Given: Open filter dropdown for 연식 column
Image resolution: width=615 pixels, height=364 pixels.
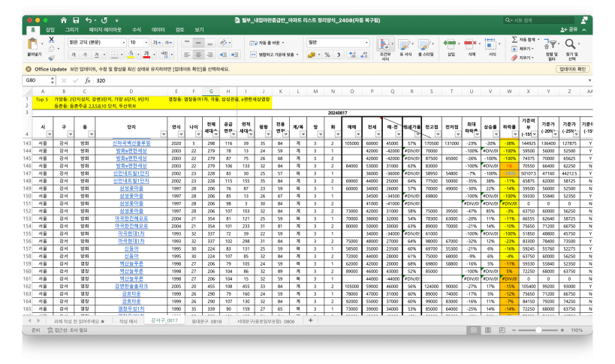Looking at the screenshot, I should tap(181, 134).
